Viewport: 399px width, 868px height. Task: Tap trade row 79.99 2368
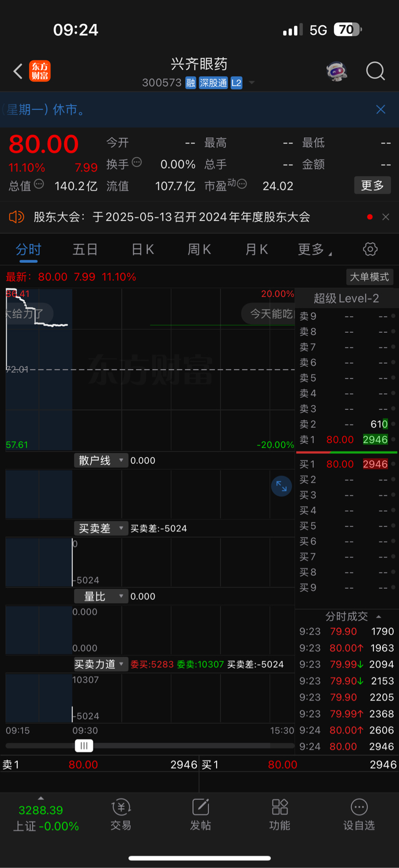click(x=347, y=714)
